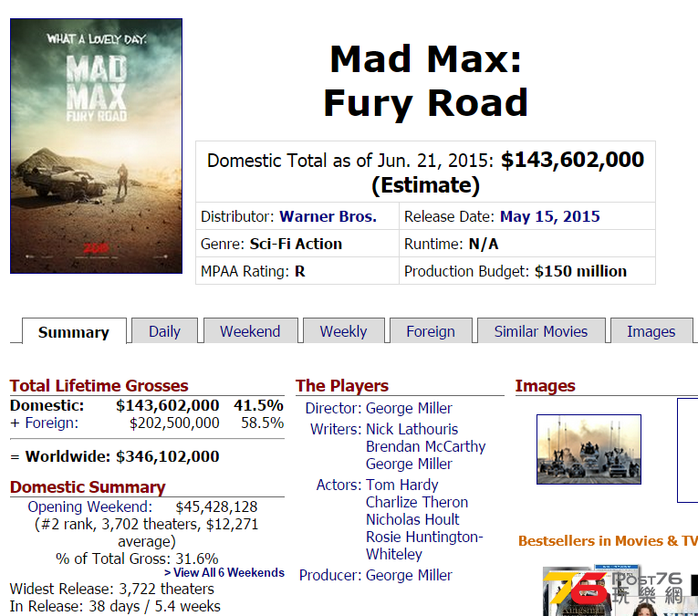
Task: Switch to the Daily tab
Action: click(165, 331)
